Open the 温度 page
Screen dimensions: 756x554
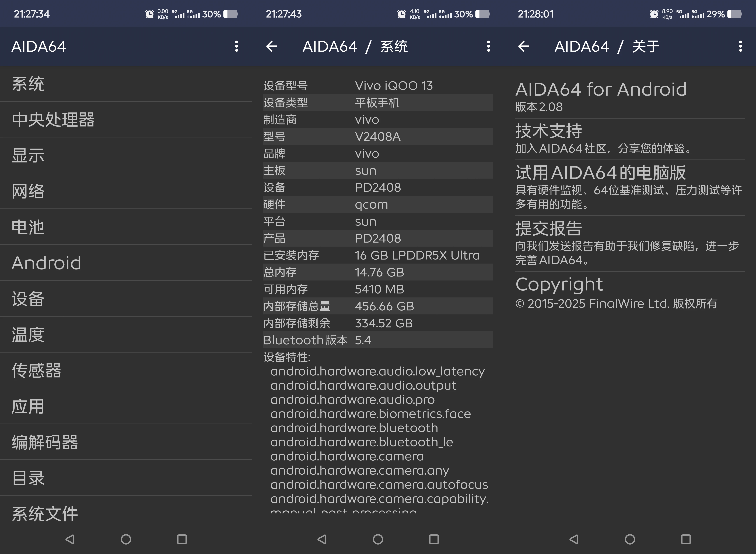tap(126, 335)
